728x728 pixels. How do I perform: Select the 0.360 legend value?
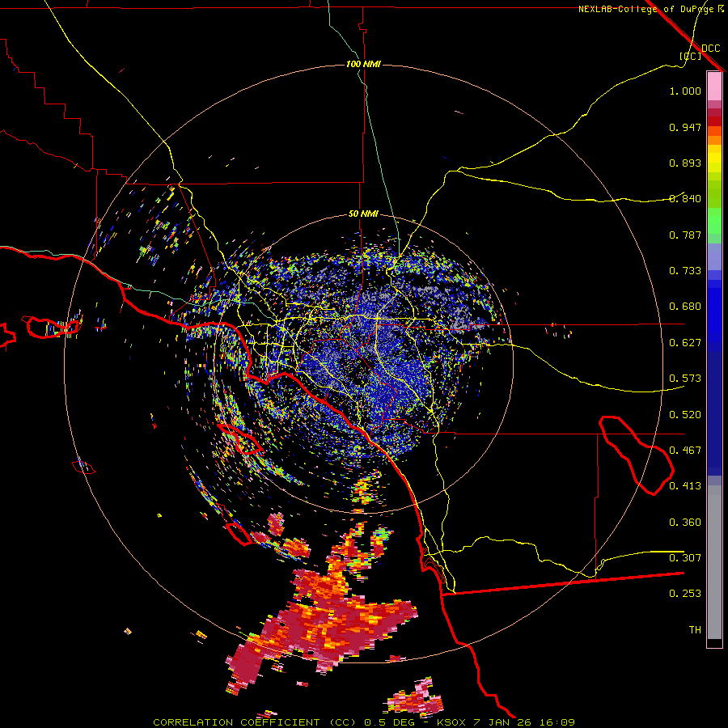tap(685, 523)
